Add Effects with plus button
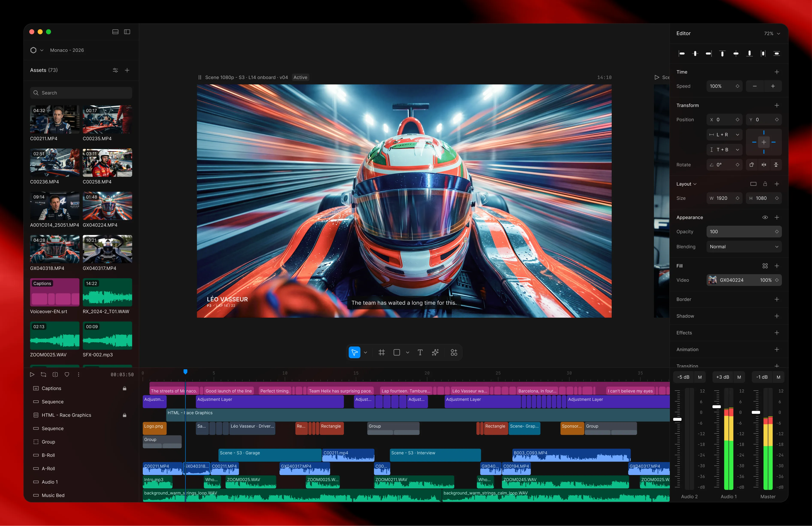The height and width of the screenshot is (526, 812). [x=777, y=333]
